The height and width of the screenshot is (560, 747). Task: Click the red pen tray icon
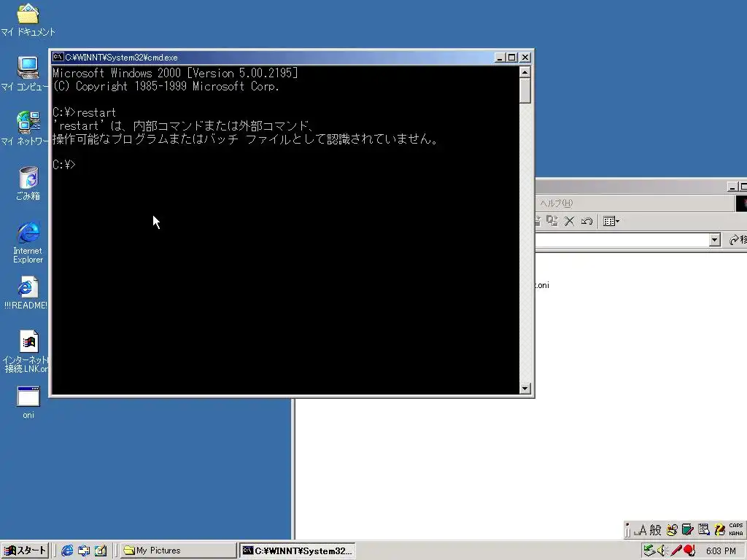pyautogui.click(x=676, y=551)
